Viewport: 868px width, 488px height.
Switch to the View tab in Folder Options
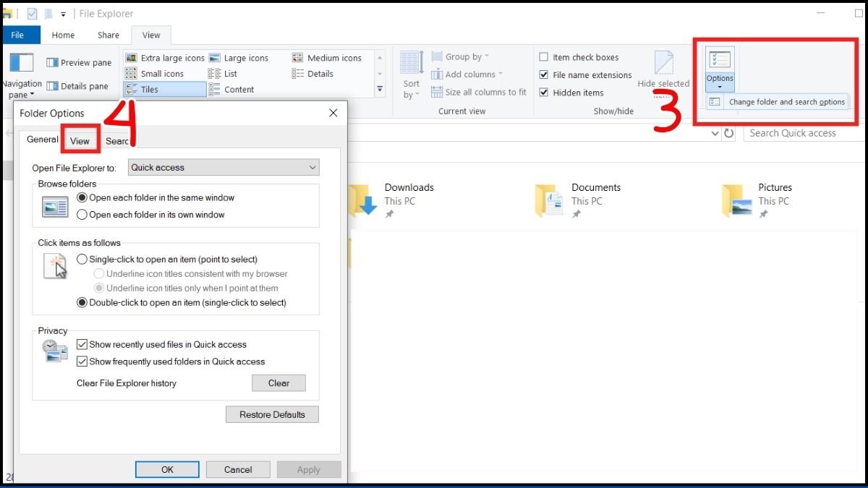point(80,140)
